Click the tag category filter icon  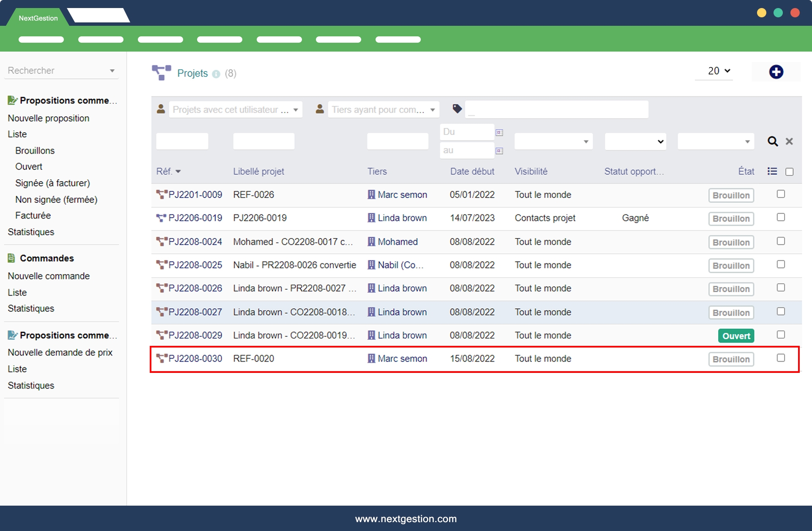[x=457, y=109]
